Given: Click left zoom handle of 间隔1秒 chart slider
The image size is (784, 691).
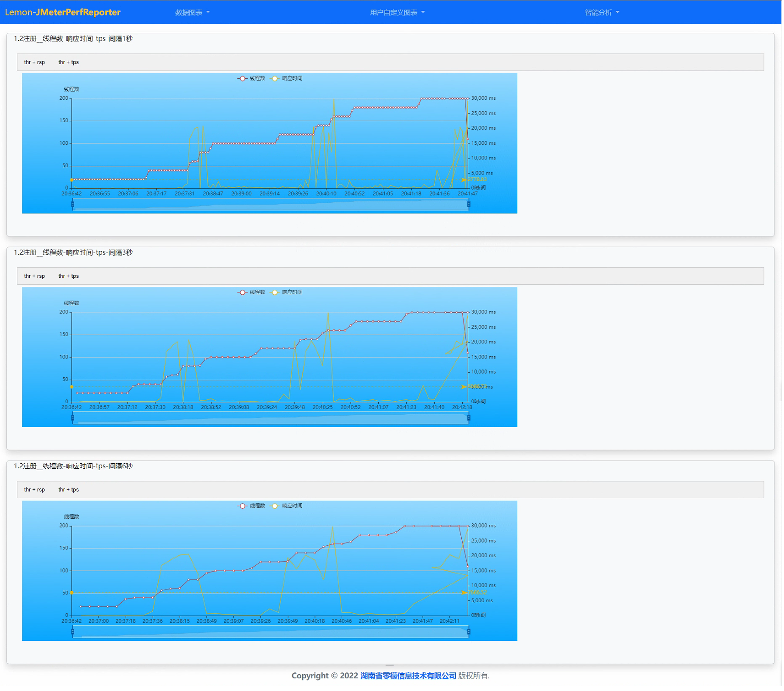Looking at the screenshot, I should pyautogui.click(x=72, y=205).
